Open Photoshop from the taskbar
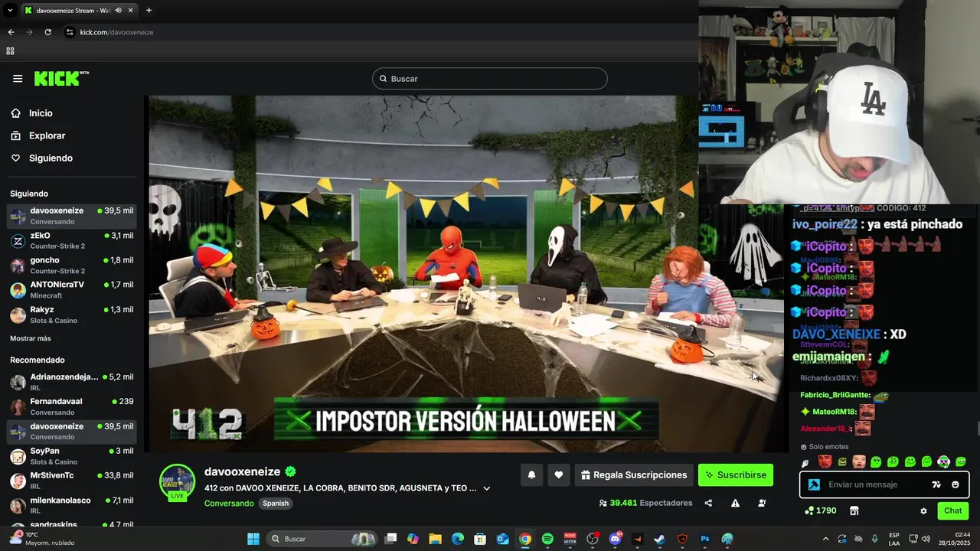This screenshot has width=980, height=551. [x=704, y=539]
